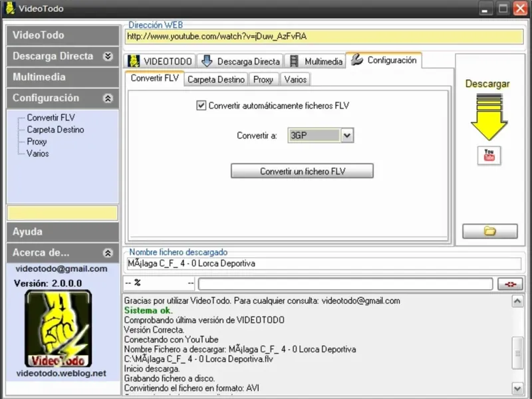Click the red cancel download button
532x399 pixels.
pyautogui.click(x=510, y=284)
